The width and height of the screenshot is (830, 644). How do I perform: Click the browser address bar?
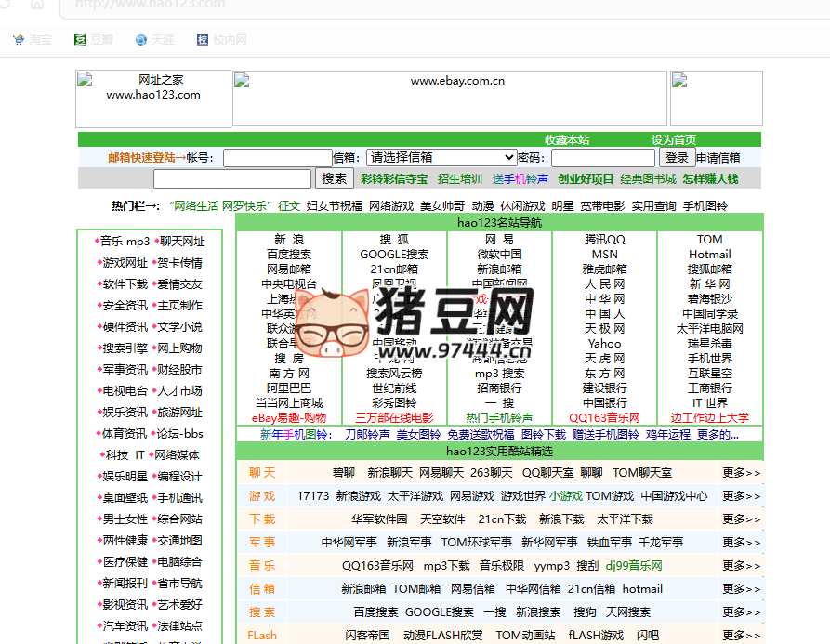[372, 5]
